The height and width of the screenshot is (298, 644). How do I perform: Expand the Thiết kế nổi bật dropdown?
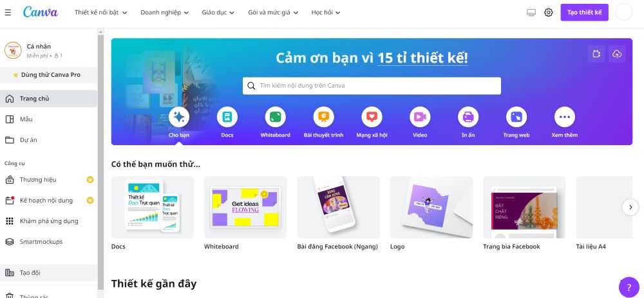pyautogui.click(x=101, y=12)
